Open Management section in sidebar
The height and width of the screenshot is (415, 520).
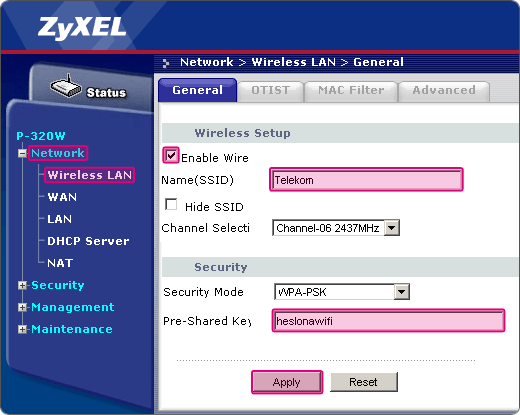coord(72,307)
